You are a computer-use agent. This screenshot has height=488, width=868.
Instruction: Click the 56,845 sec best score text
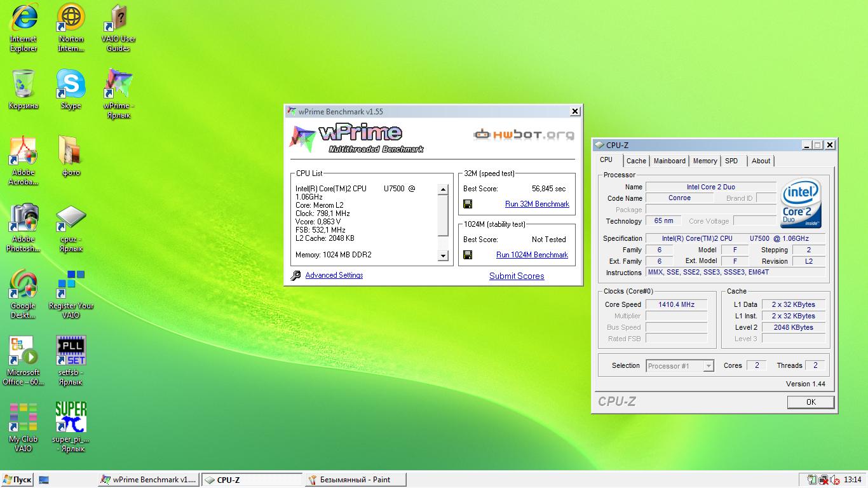coord(548,189)
